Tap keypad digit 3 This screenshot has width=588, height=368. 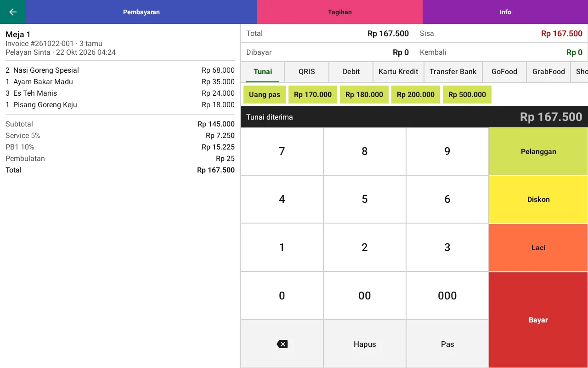447,247
